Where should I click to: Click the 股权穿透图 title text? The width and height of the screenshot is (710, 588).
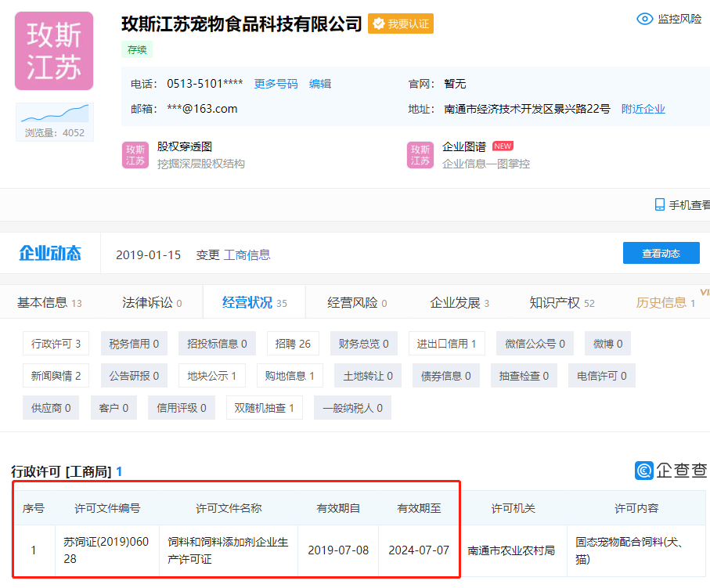[184, 146]
